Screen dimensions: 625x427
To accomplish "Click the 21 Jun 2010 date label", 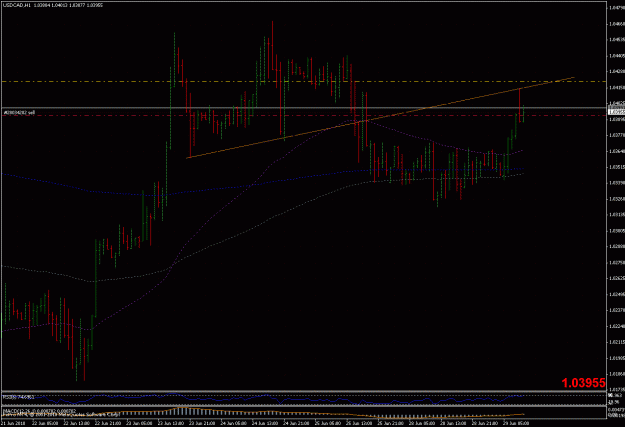I will (12, 423).
